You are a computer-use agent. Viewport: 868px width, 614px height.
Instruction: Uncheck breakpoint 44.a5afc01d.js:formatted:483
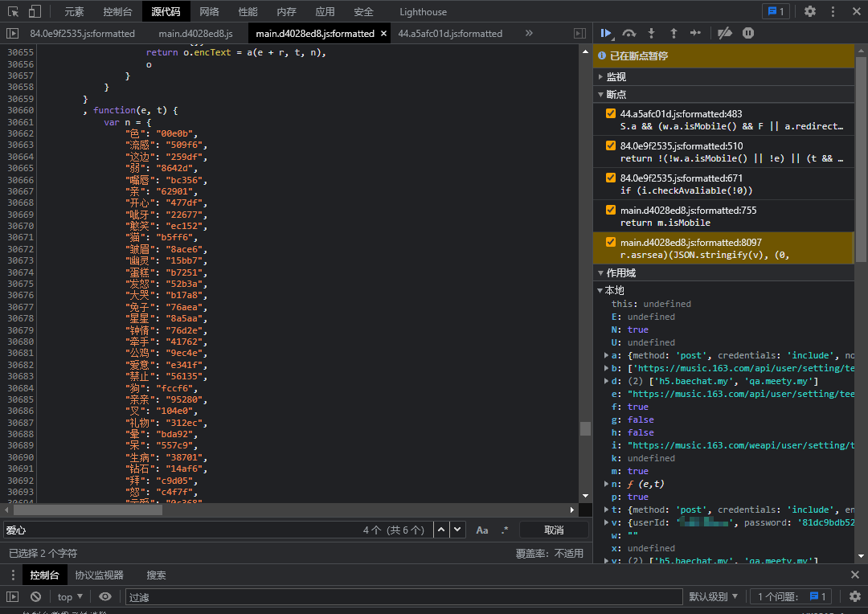pos(611,113)
